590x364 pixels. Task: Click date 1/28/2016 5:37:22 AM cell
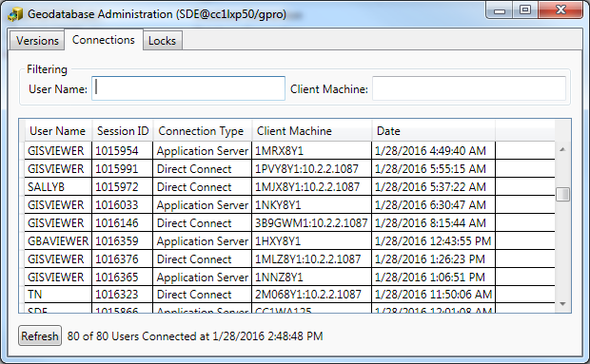coord(434,186)
